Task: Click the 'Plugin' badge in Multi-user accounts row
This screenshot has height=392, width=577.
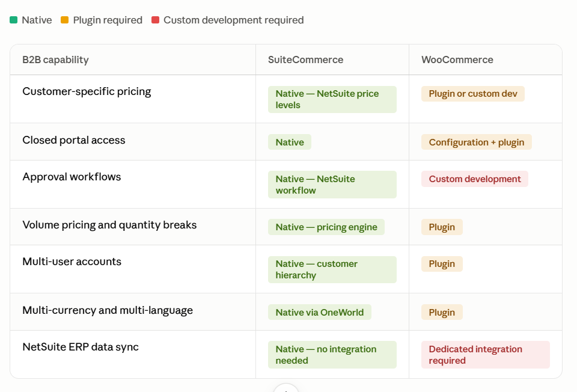Action: point(442,264)
